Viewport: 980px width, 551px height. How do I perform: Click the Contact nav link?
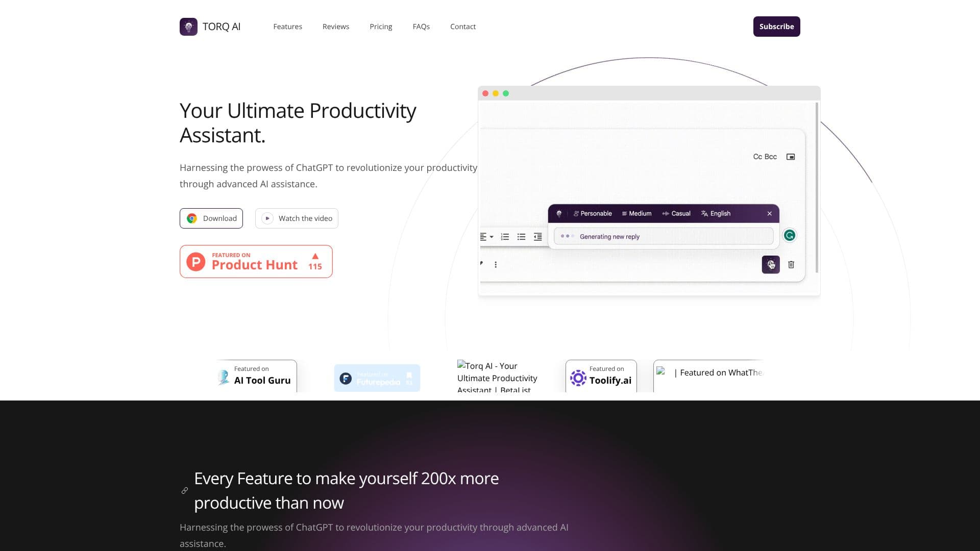coord(463,27)
